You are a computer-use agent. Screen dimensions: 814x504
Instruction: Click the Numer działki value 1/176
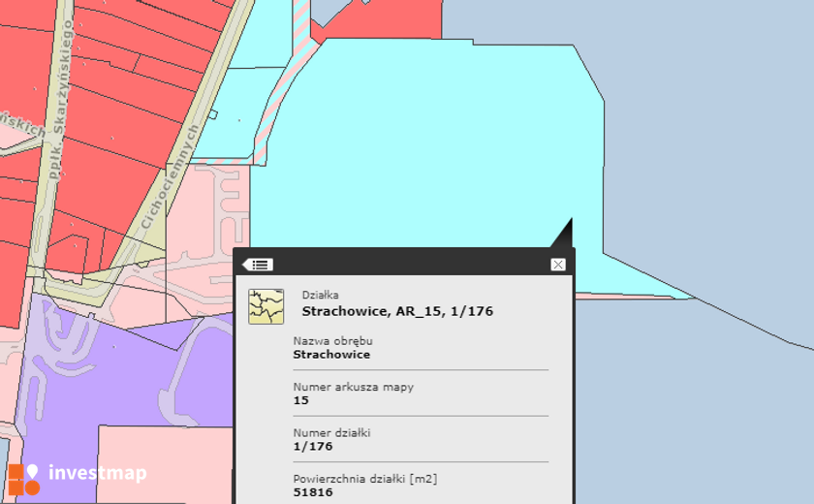[313, 447]
